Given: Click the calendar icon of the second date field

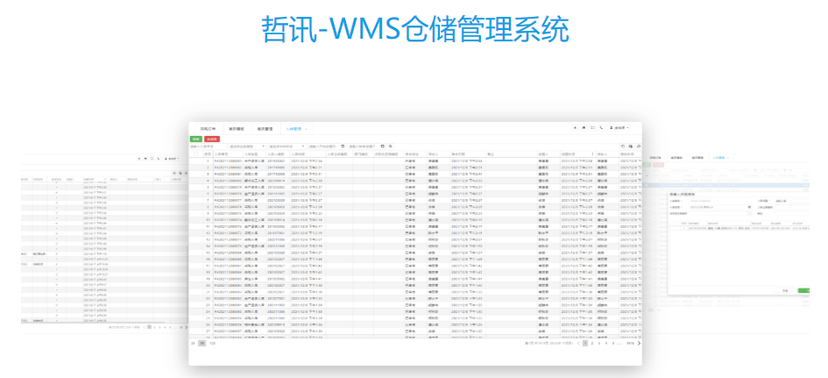Looking at the screenshot, I should pyautogui.click(x=382, y=146).
